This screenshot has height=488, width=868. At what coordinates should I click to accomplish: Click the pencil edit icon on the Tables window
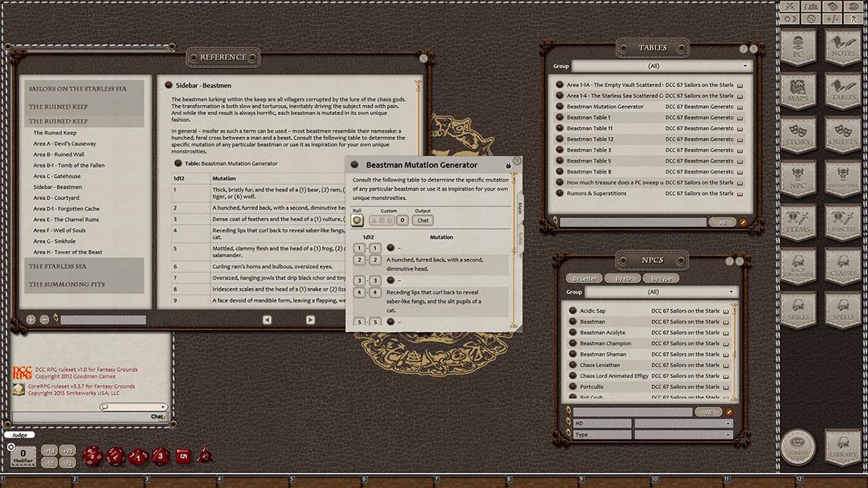click(x=743, y=222)
